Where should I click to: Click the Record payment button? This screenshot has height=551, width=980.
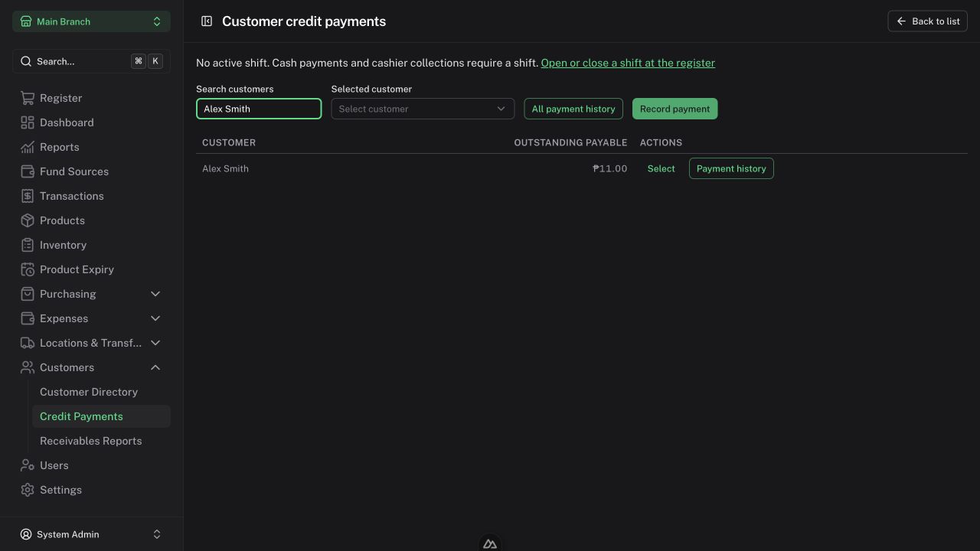pos(675,109)
